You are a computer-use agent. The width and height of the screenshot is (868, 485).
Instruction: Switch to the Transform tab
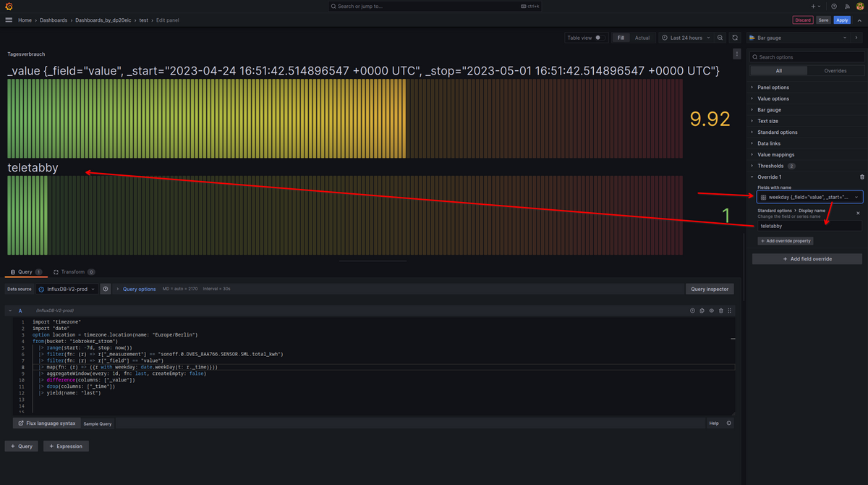point(73,272)
